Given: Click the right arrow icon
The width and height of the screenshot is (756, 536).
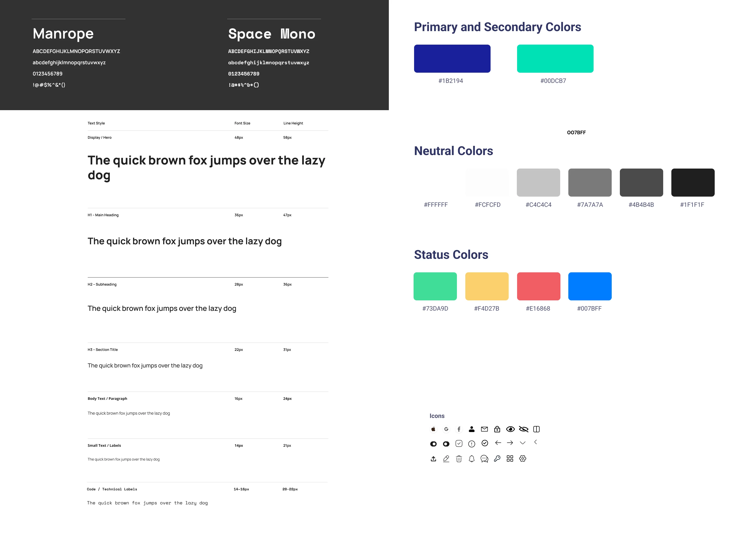Looking at the screenshot, I should click(x=510, y=443).
